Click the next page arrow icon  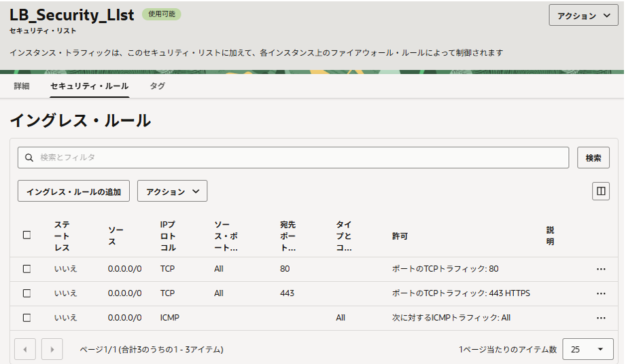click(52, 350)
